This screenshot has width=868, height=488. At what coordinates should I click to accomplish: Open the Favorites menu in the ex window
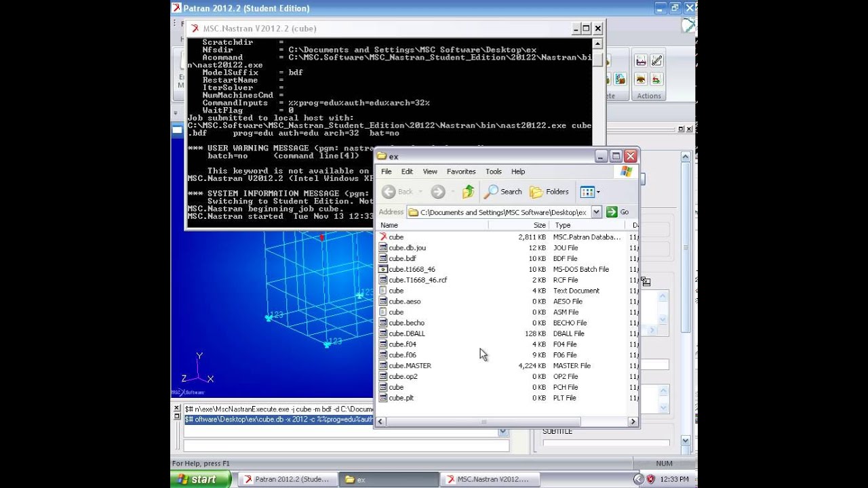coord(461,171)
